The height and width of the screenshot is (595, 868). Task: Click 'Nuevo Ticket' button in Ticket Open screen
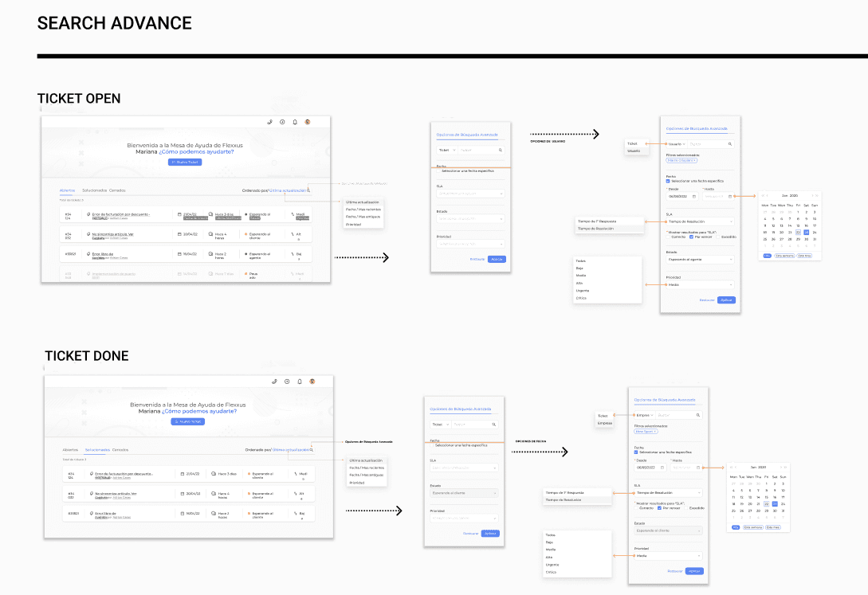[185, 162]
